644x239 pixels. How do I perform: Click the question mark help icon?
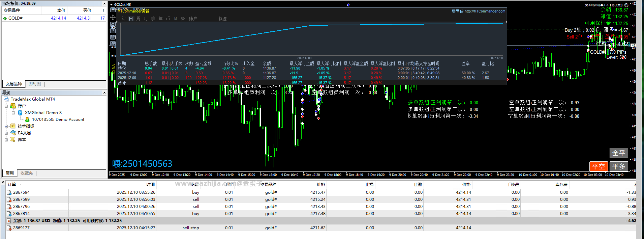pyautogui.click(x=113, y=30)
